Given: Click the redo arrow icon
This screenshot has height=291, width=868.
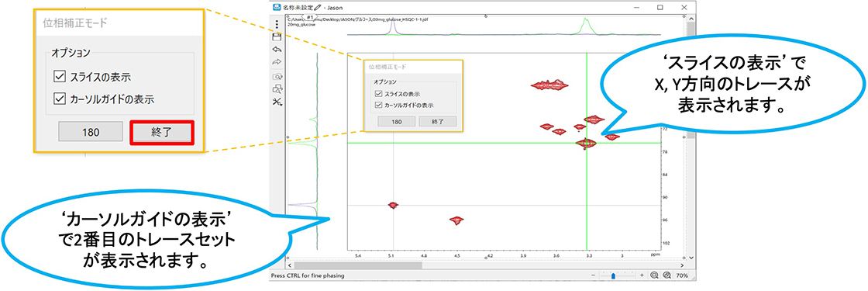Looking at the screenshot, I should click(277, 61).
